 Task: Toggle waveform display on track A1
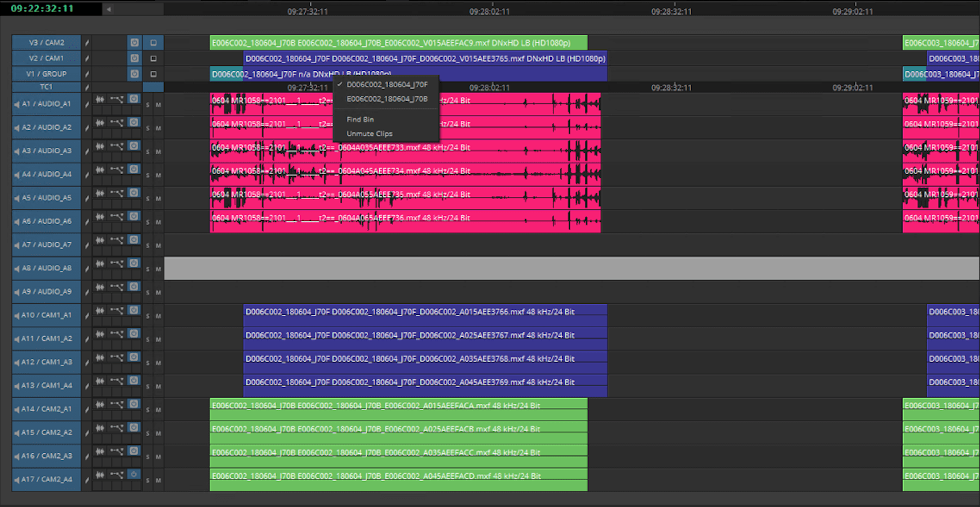pos(100,99)
